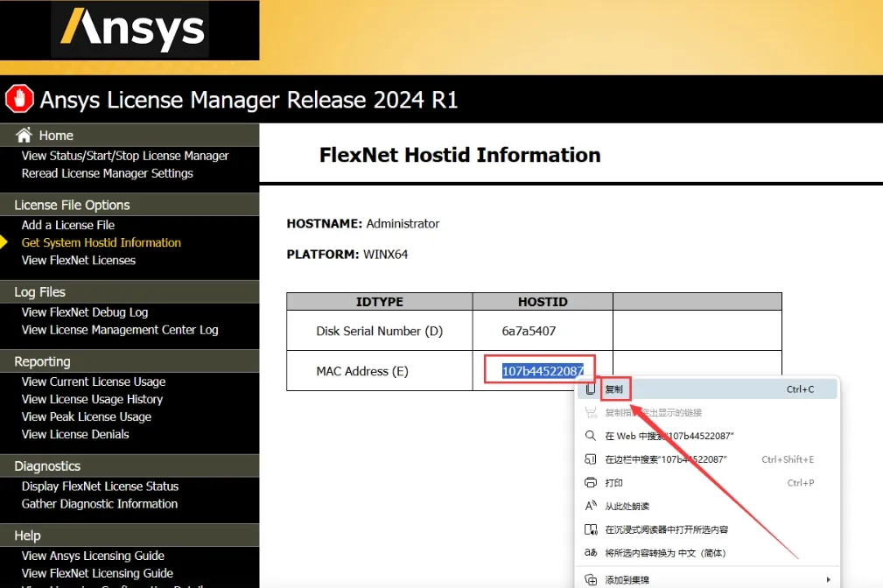This screenshot has width=883, height=588.
Task: Click the red stop-hand status icon
Action: point(20,99)
